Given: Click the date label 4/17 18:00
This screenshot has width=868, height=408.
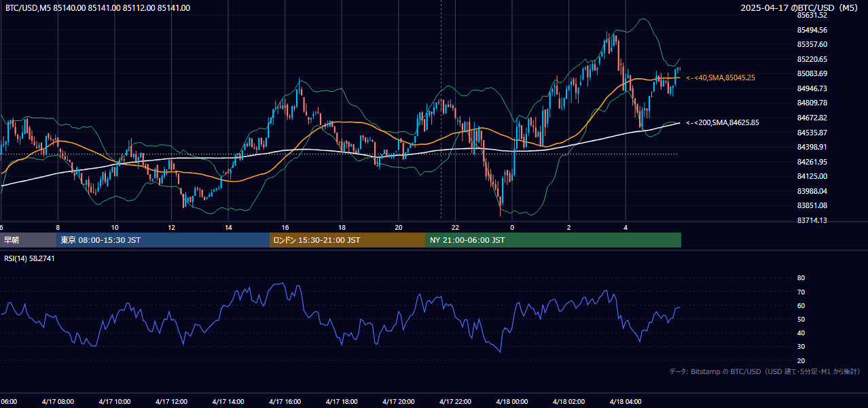Looking at the screenshot, I should 342,402.
